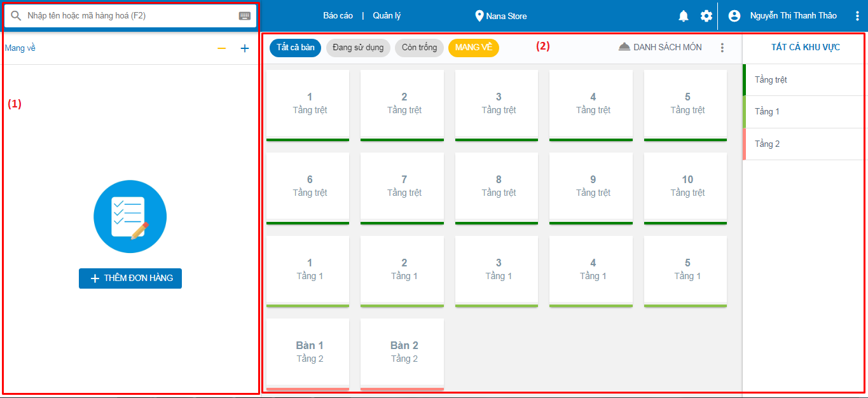
Task: Click the Nana Store location pin
Action: (x=479, y=16)
